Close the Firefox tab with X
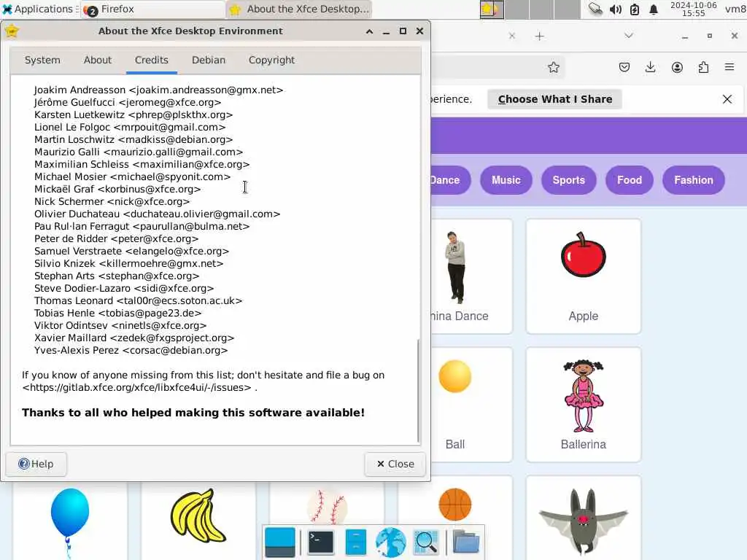 [x=511, y=36]
